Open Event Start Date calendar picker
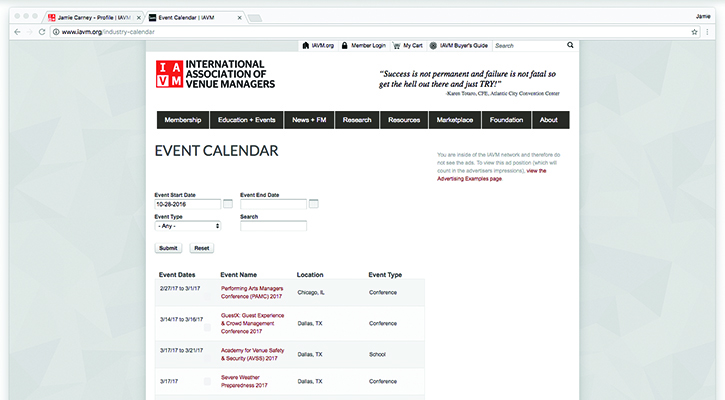The height and width of the screenshot is (400, 725). point(228,204)
